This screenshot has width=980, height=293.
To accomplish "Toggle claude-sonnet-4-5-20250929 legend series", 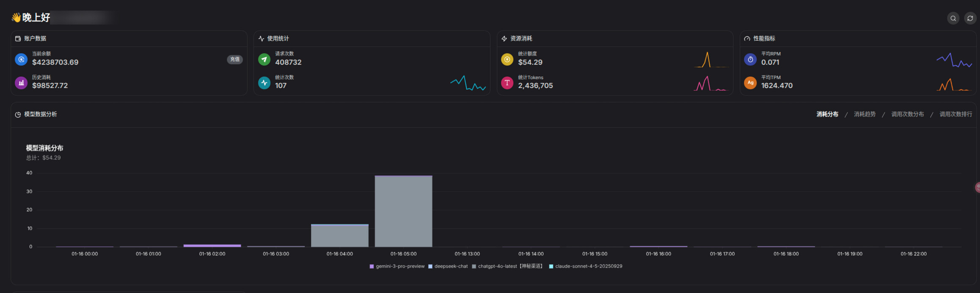I will coord(586,266).
